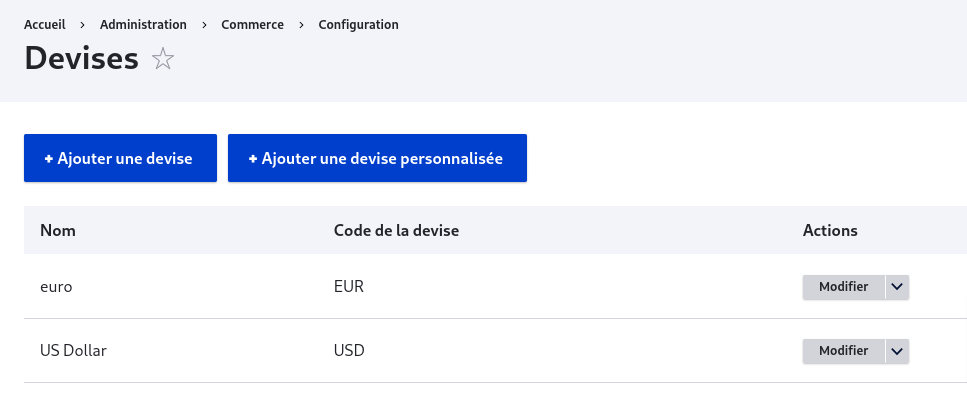
Task: Click the Devises page title
Action: [81, 59]
